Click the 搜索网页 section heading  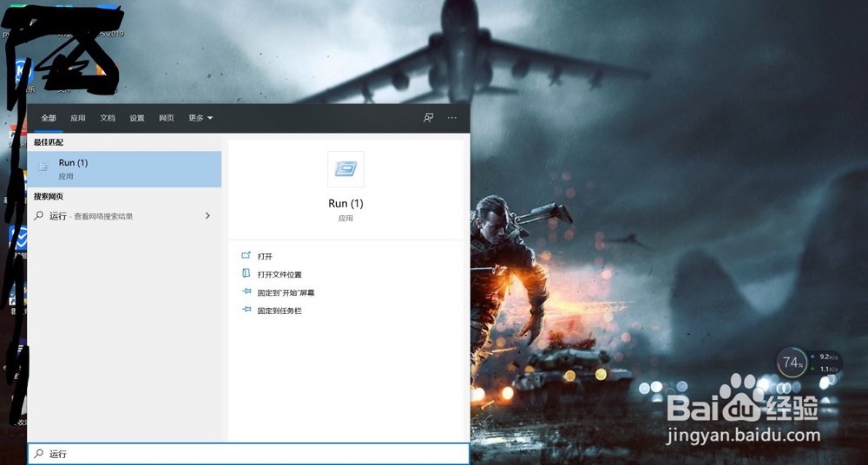pyautogui.click(x=48, y=197)
